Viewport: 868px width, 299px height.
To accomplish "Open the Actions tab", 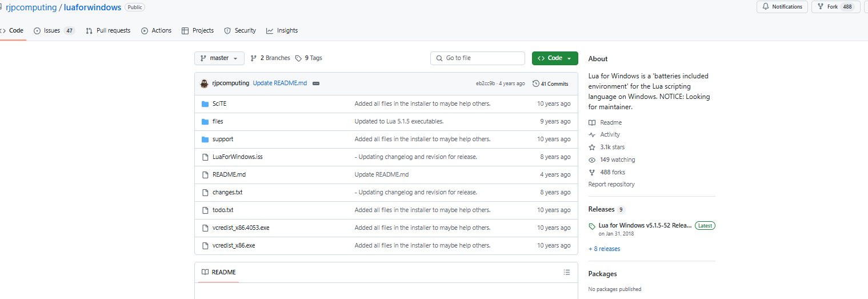I will [x=156, y=31].
